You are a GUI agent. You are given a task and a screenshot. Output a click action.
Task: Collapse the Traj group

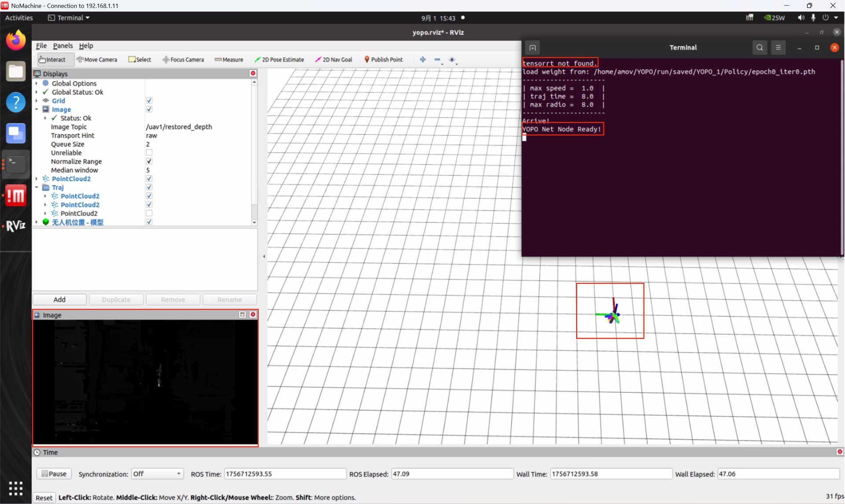(37, 187)
